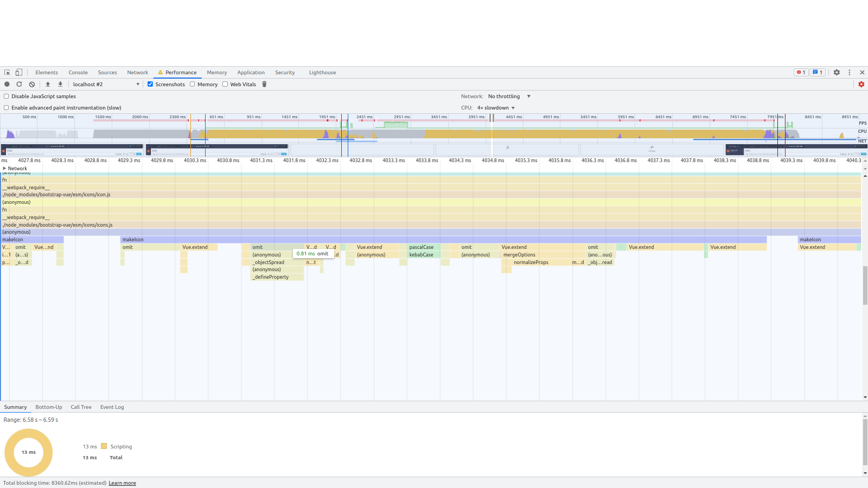This screenshot has height=488, width=868.
Task: Open the Lighthouse tab
Action: click(x=323, y=73)
